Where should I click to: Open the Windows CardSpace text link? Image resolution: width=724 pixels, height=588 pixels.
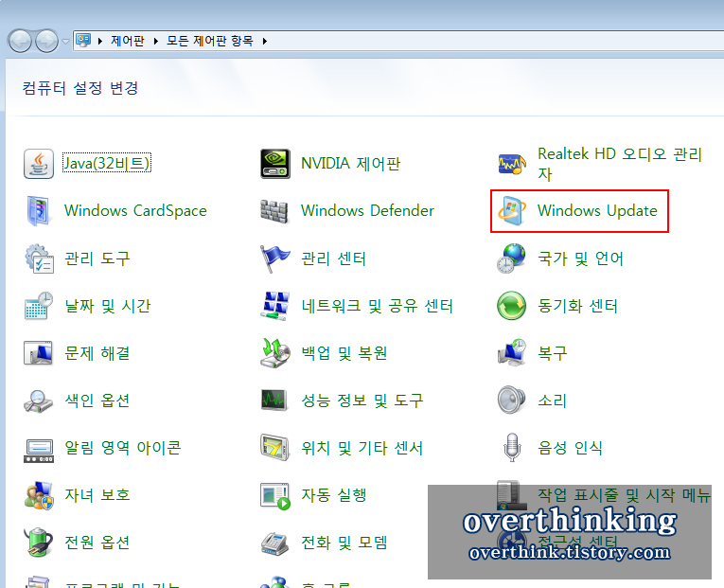pos(135,210)
